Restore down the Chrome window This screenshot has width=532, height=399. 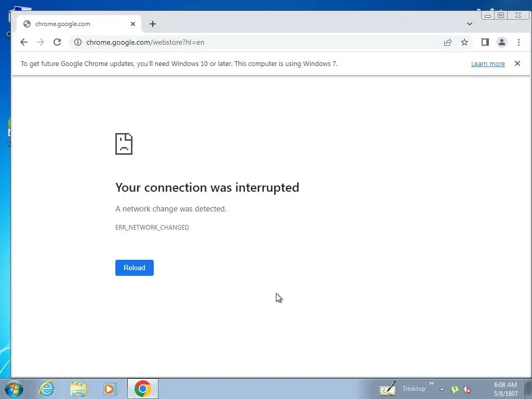pos(501,15)
